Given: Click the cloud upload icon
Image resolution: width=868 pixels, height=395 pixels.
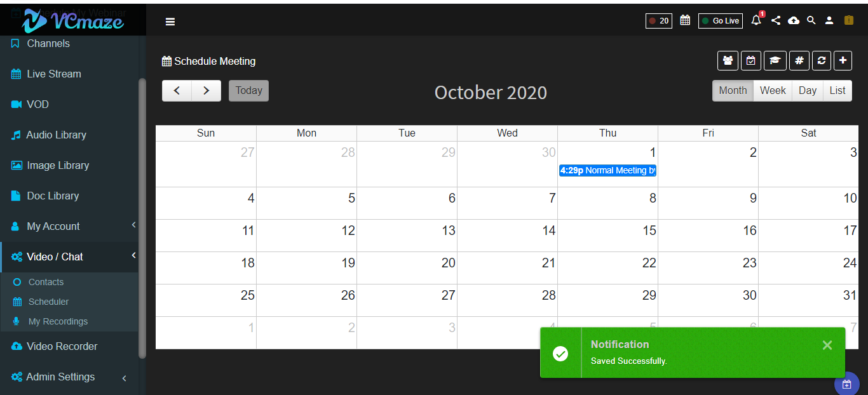Looking at the screenshot, I should [794, 20].
